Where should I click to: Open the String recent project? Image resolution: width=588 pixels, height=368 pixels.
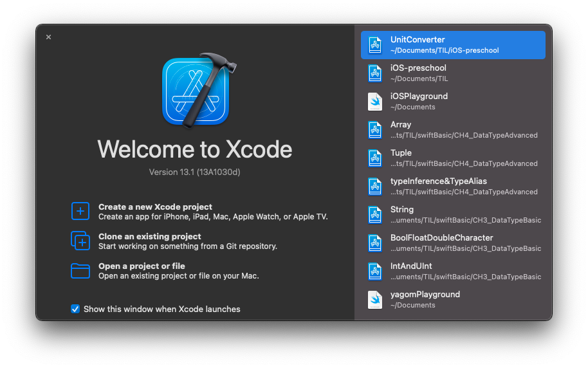453,215
